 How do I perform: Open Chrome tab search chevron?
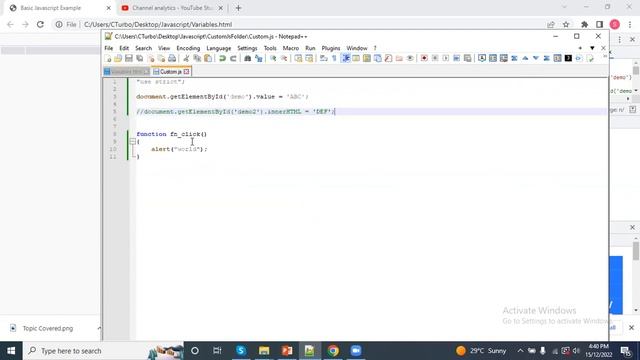(564, 7)
